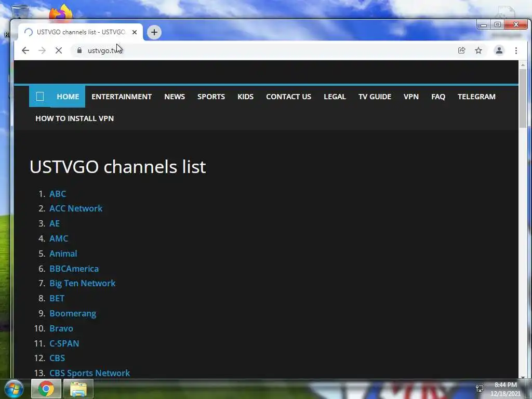Image resolution: width=532 pixels, height=399 pixels.
Task: Open the ABC channel link
Action: click(58, 194)
